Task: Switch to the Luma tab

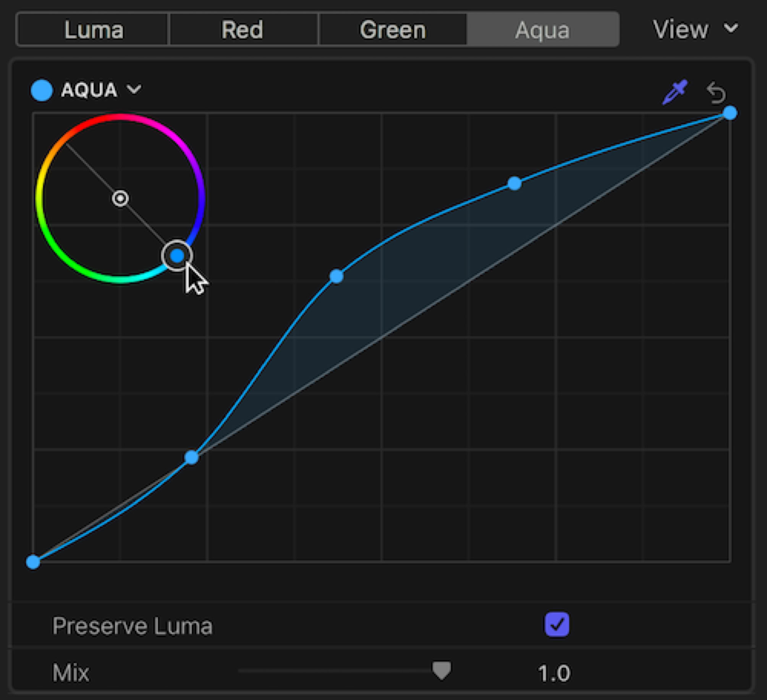Action: tap(94, 29)
